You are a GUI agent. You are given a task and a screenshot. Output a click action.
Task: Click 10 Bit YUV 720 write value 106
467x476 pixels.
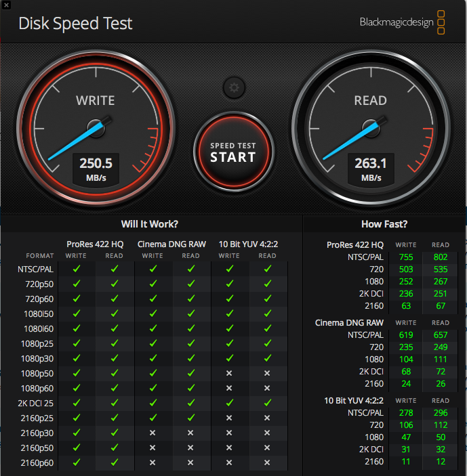406,425
